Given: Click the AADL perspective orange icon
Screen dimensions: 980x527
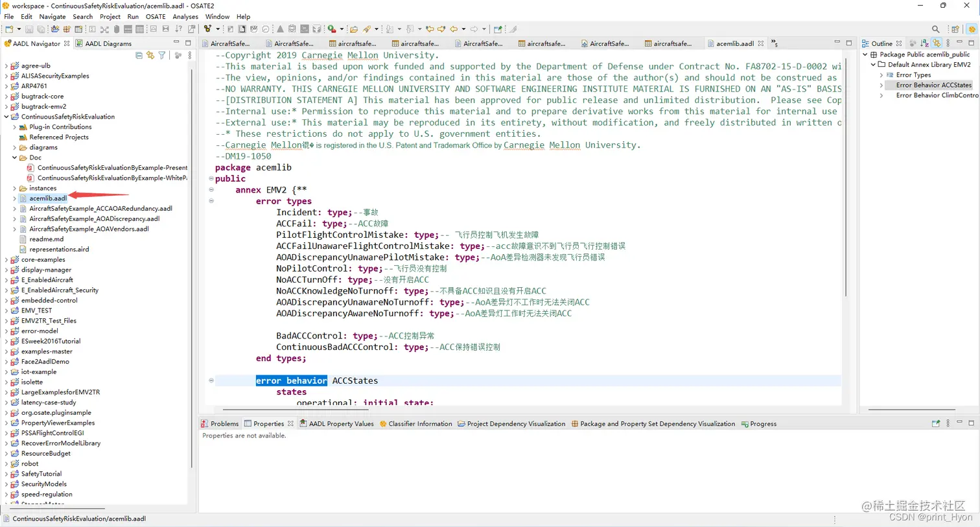Looking at the screenshot, I should (972, 29).
